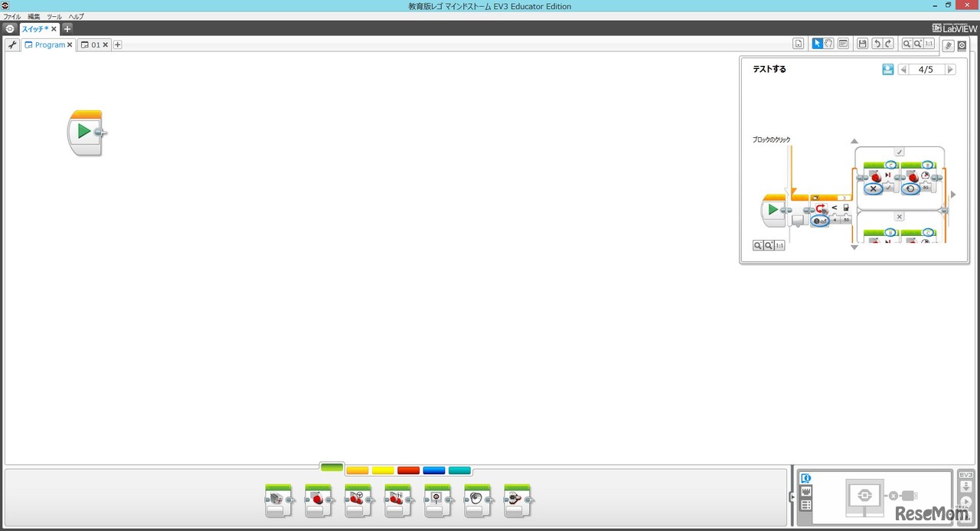This screenshot has width=980, height=531.
Task: Collapse the hardware page panel
Action: point(792,497)
